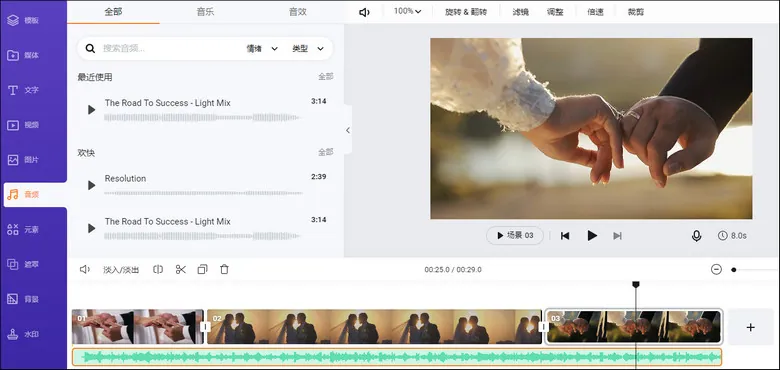Expand the 情绪 mood dropdown
The image size is (780, 370).
[x=262, y=48]
